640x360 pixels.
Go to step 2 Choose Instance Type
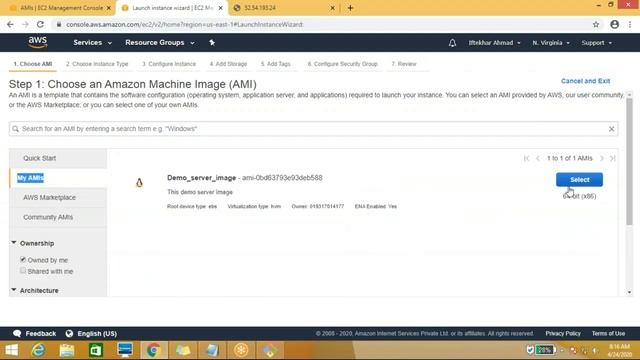(97, 64)
